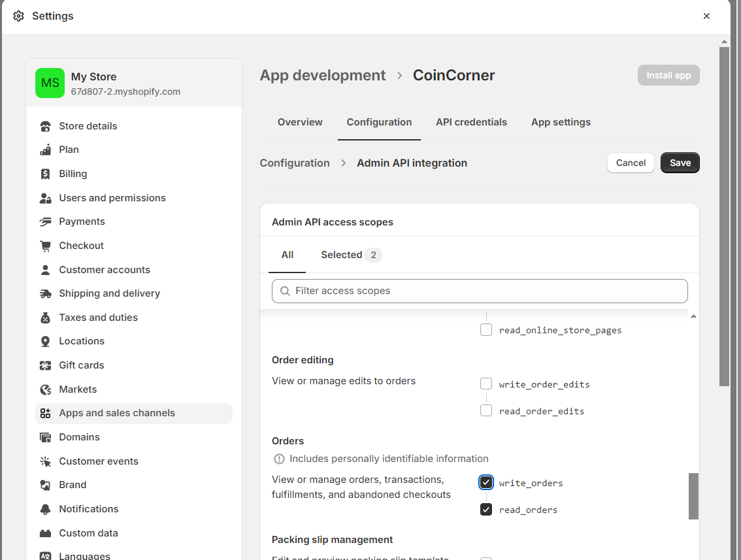This screenshot has height=560, width=741.
Task: Enable the read_order_edits scope
Action: click(x=486, y=410)
